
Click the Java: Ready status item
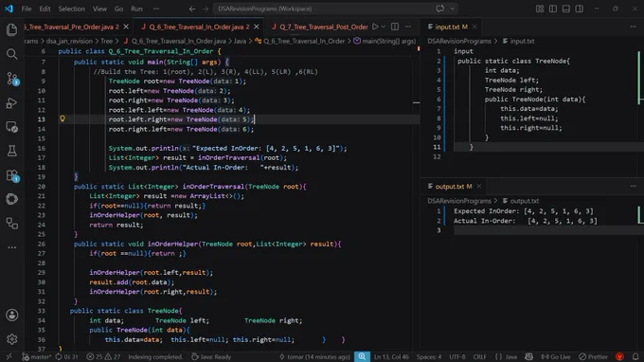tap(211, 356)
